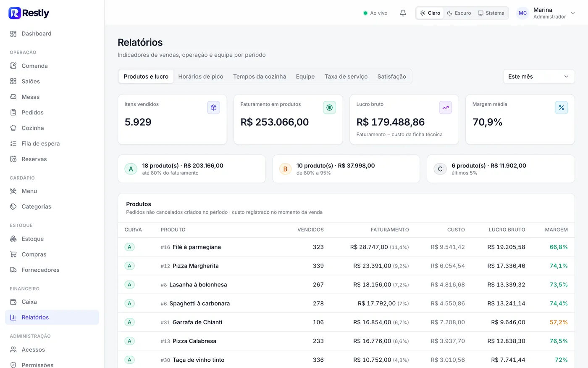Open the Comanda page link
This screenshot has height=368, width=588.
point(52,66)
